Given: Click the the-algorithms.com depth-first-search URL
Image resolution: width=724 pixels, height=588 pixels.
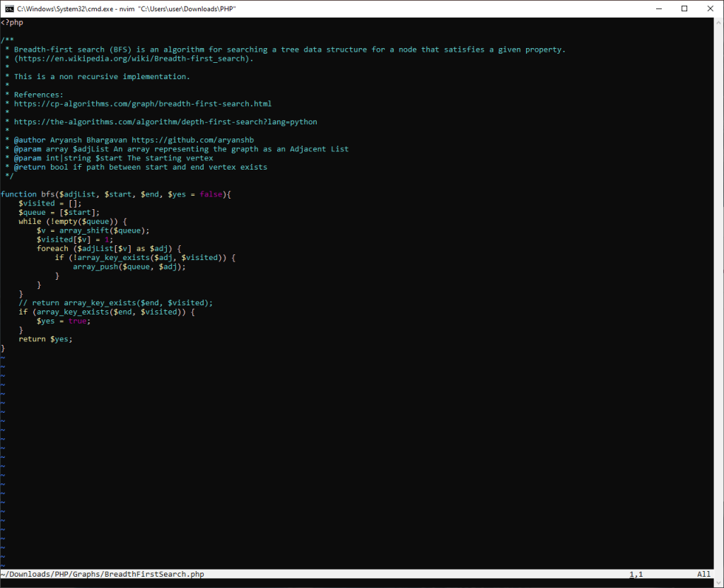Looking at the screenshot, I should 165,122.
